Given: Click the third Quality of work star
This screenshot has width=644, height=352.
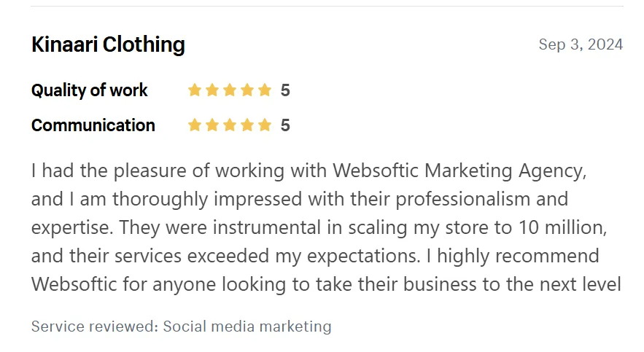Looking at the screenshot, I should click(x=230, y=90).
